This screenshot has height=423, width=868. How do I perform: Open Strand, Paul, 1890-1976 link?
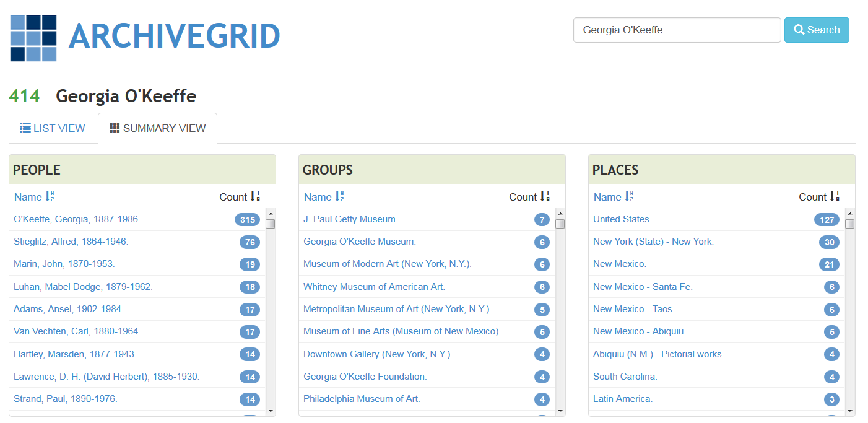tap(66, 399)
